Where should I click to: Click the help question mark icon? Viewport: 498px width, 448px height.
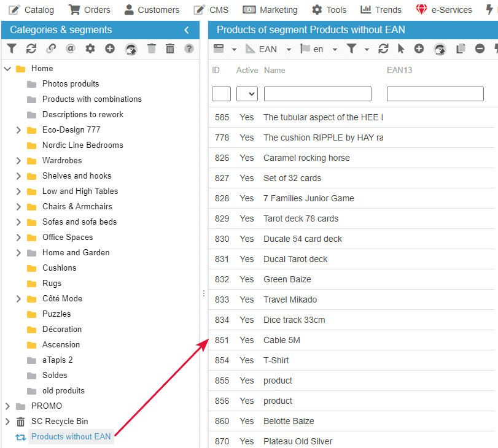189,49
